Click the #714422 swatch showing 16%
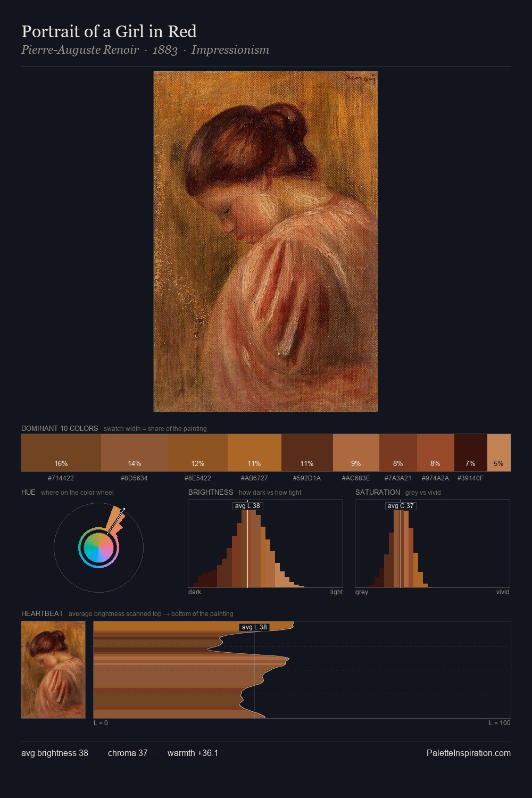Viewport: 532px width, 798px height. [x=61, y=453]
